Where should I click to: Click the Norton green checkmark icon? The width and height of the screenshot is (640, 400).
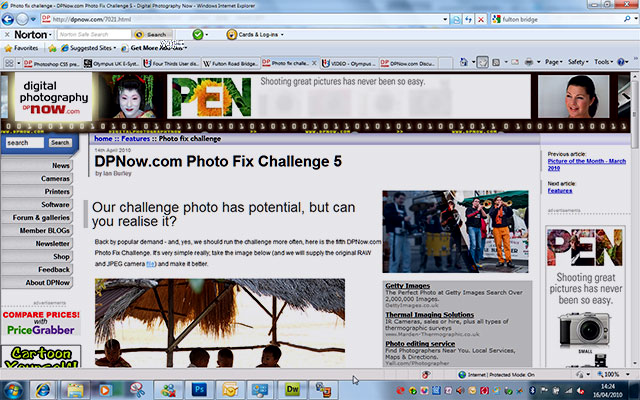[198, 33]
